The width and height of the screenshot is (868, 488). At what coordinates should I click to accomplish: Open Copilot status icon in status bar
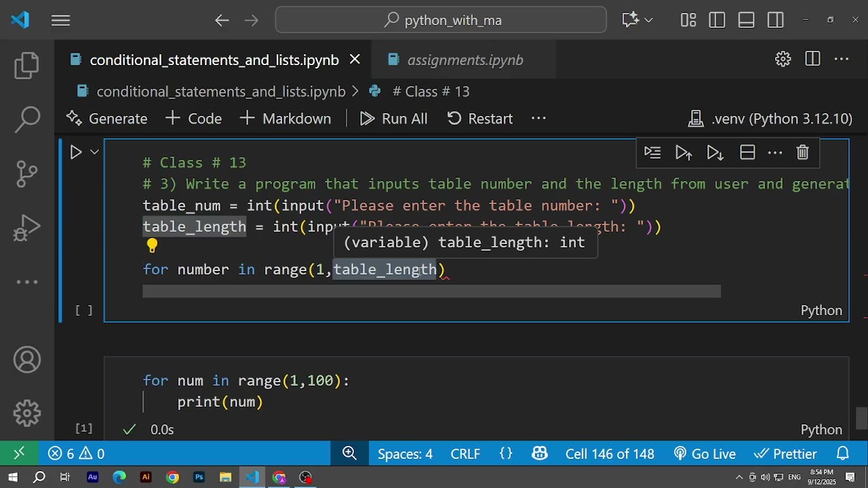click(540, 453)
